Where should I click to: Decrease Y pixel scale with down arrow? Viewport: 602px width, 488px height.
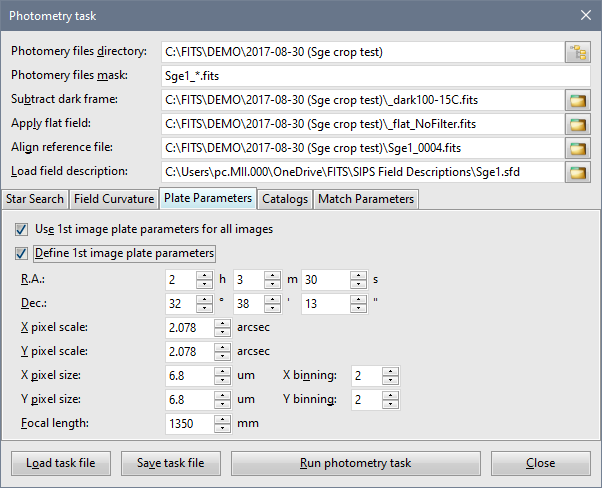pos(222,356)
